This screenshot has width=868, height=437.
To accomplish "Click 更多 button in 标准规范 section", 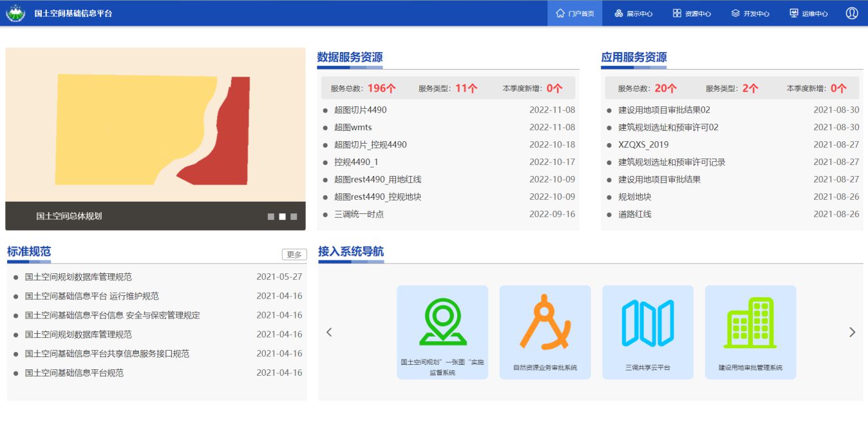I will pos(294,255).
